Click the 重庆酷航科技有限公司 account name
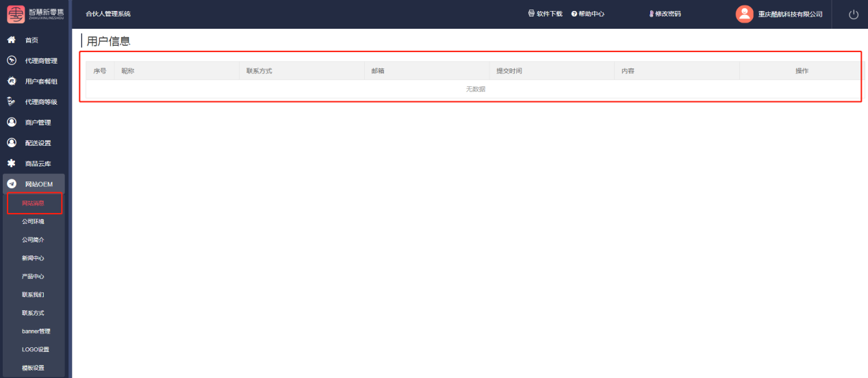Viewport: 868px width, 378px height. pyautogui.click(x=790, y=14)
